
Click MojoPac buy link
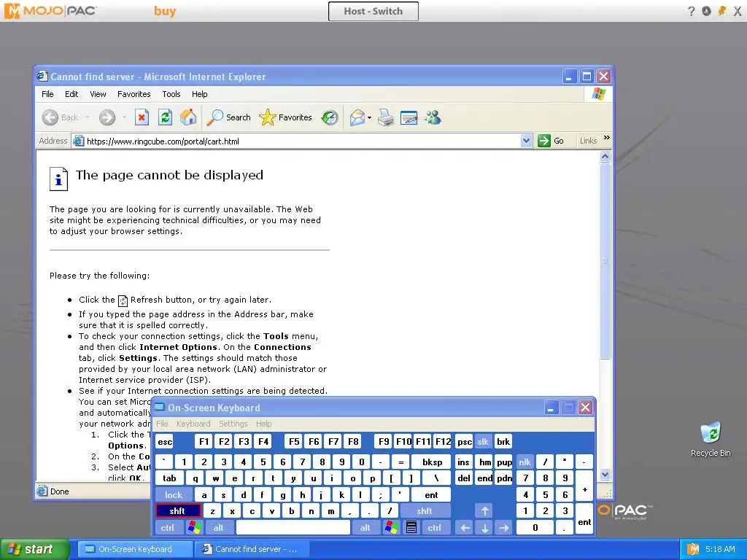click(x=165, y=11)
